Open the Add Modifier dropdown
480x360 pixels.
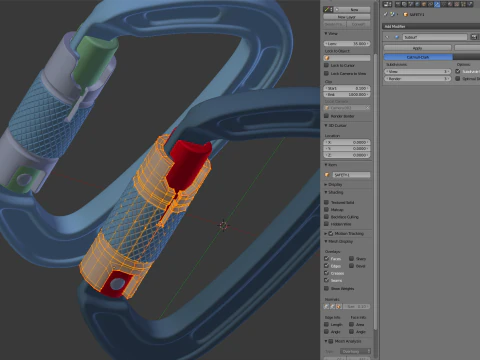[x=431, y=26]
